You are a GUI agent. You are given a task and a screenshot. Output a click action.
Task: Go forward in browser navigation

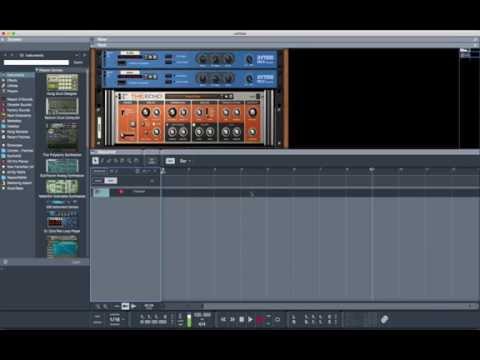point(12,55)
